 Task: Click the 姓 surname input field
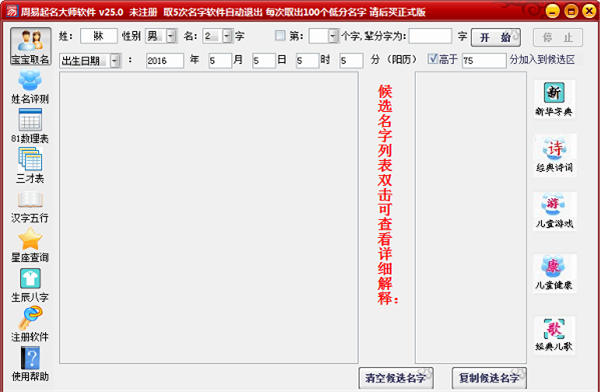(x=99, y=36)
